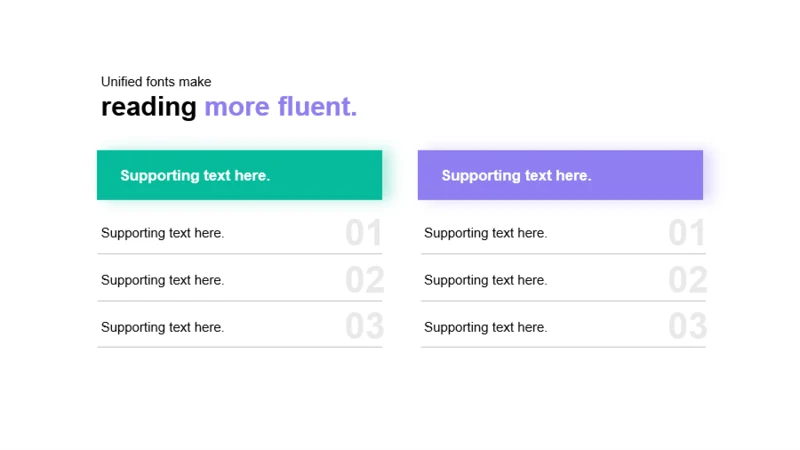Click supporting text beside 03 in the green column
The height and width of the screenshot is (450, 800).
pyautogui.click(x=162, y=327)
